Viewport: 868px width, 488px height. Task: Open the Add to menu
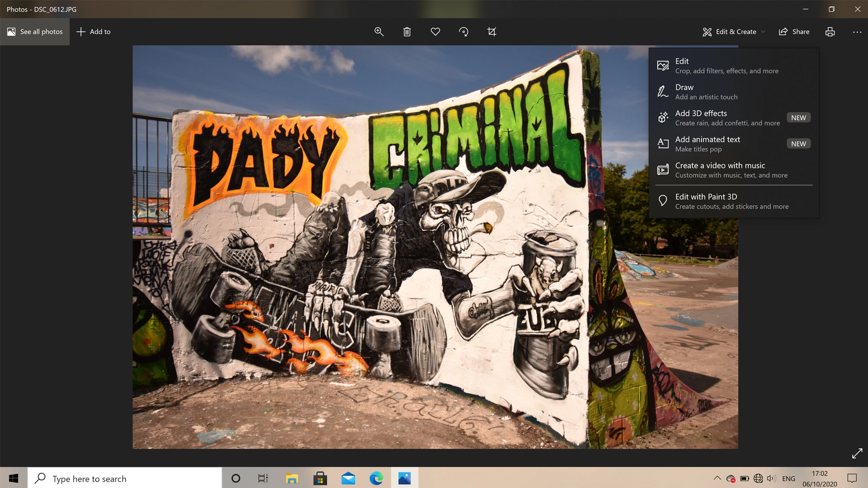(x=94, y=32)
